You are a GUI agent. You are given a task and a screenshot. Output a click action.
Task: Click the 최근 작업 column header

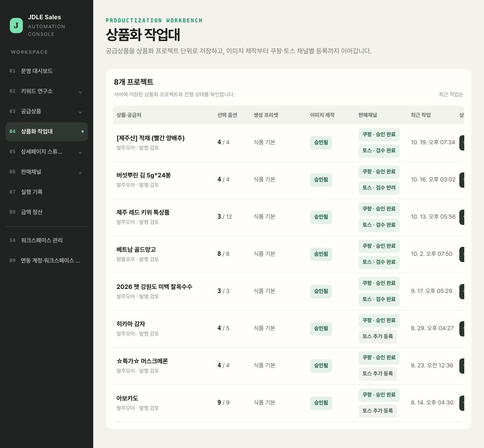(x=421, y=115)
